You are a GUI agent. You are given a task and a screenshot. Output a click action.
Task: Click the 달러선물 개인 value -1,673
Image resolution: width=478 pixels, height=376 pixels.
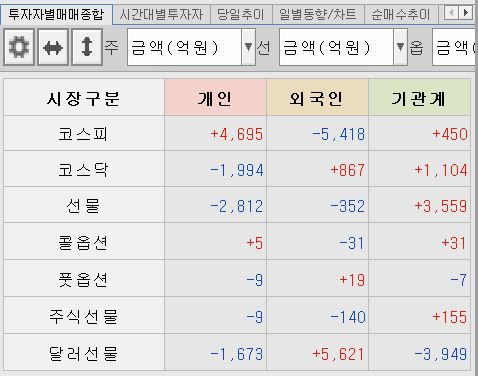click(x=236, y=353)
